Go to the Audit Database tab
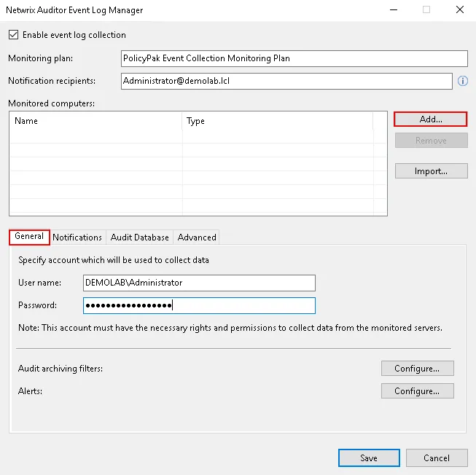Viewport: 476px width, 475px height. (139, 237)
